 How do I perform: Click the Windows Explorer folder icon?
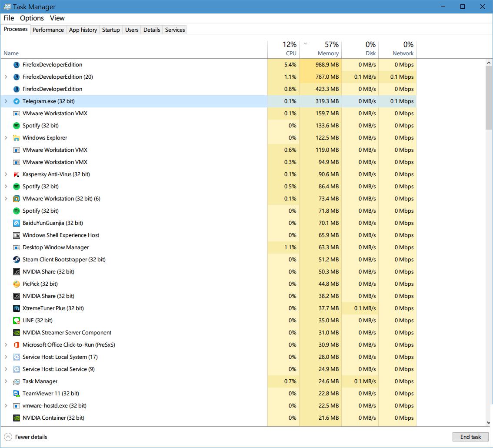tap(17, 138)
